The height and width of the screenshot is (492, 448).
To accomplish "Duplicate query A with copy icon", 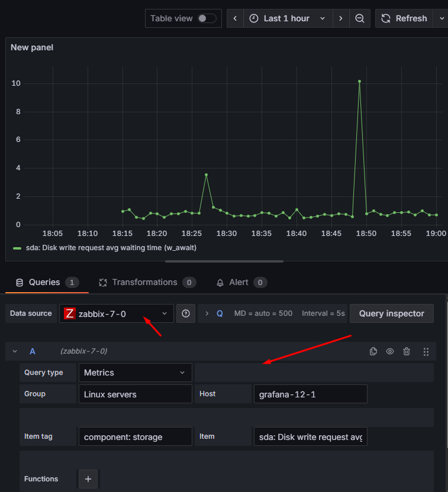I will coord(373,351).
